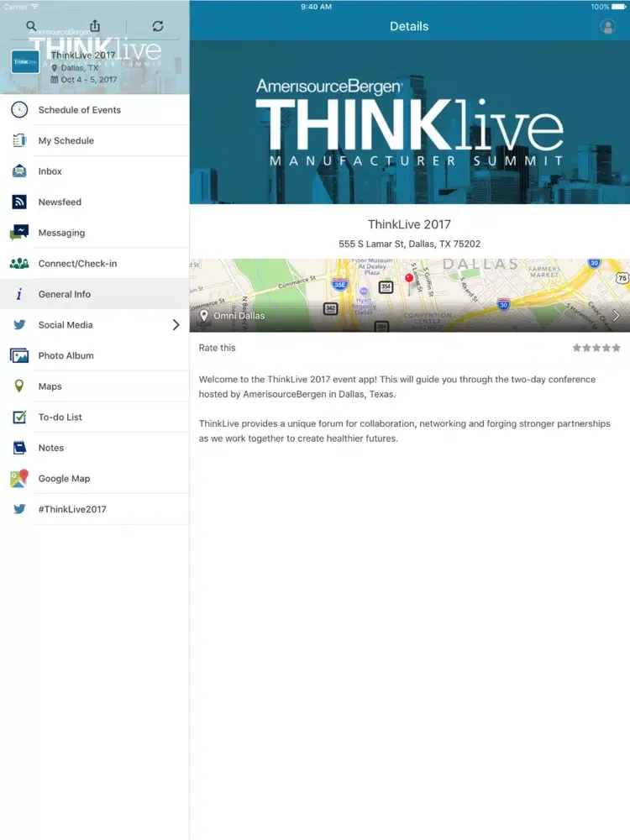Tap the battery indicator in status bar

[x=619, y=7]
